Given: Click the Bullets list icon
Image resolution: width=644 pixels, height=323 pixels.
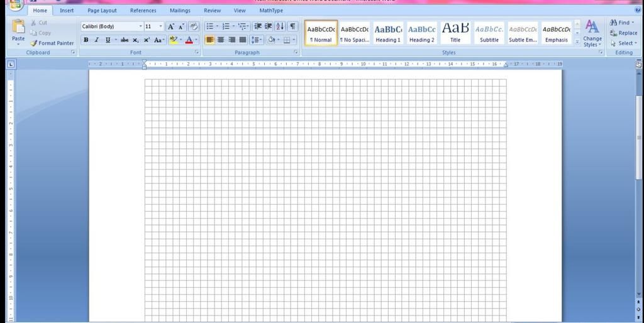Looking at the screenshot, I should [210, 26].
